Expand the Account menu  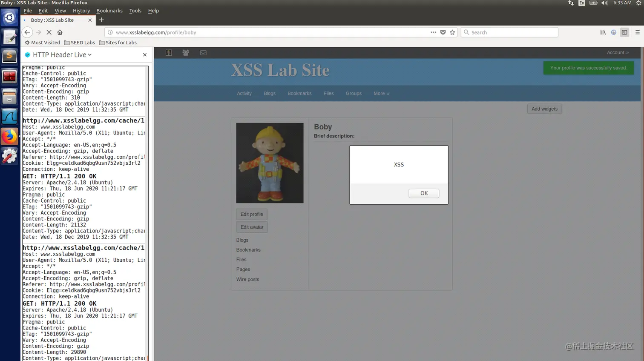click(x=618, y=52)
